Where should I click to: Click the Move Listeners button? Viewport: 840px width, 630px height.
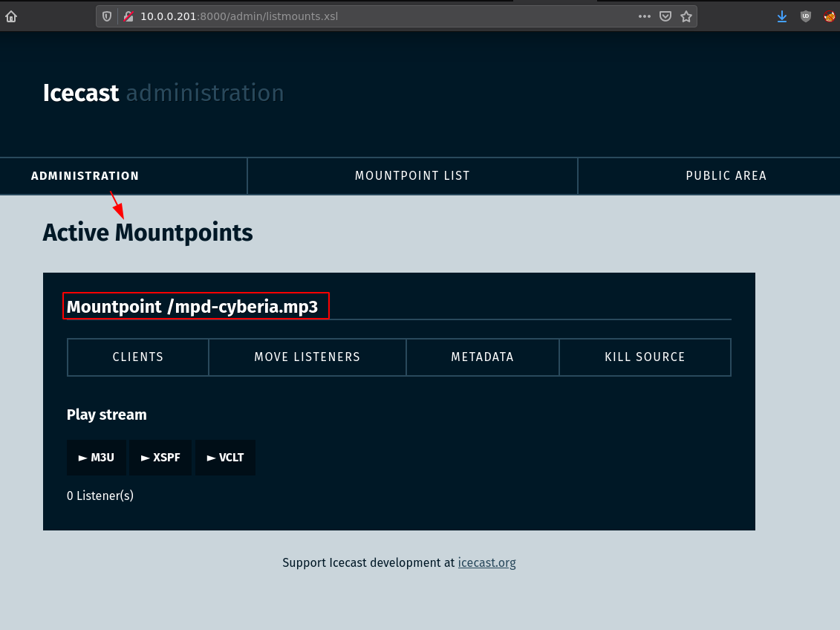point(307,357)
